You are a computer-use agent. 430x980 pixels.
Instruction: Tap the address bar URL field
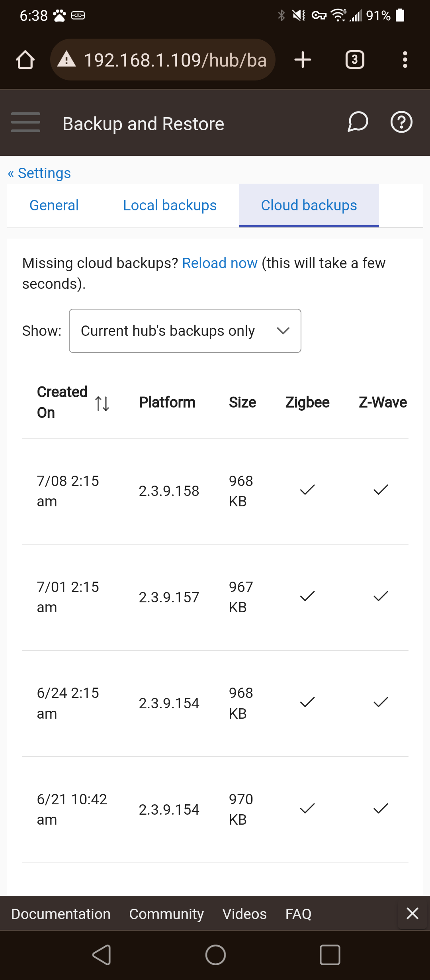click(163, 60)
